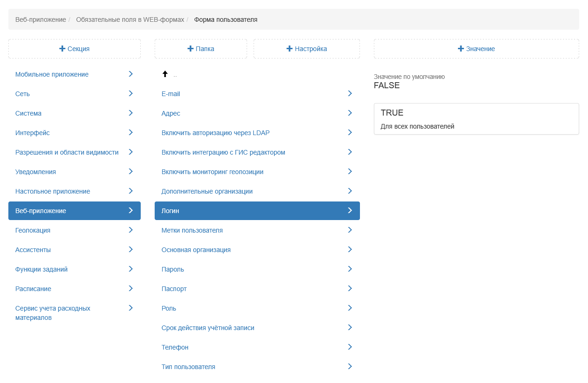Click the plus Настройка button
Screen dimensions: 588x383
pyautogui.click(x=307, y=49)
